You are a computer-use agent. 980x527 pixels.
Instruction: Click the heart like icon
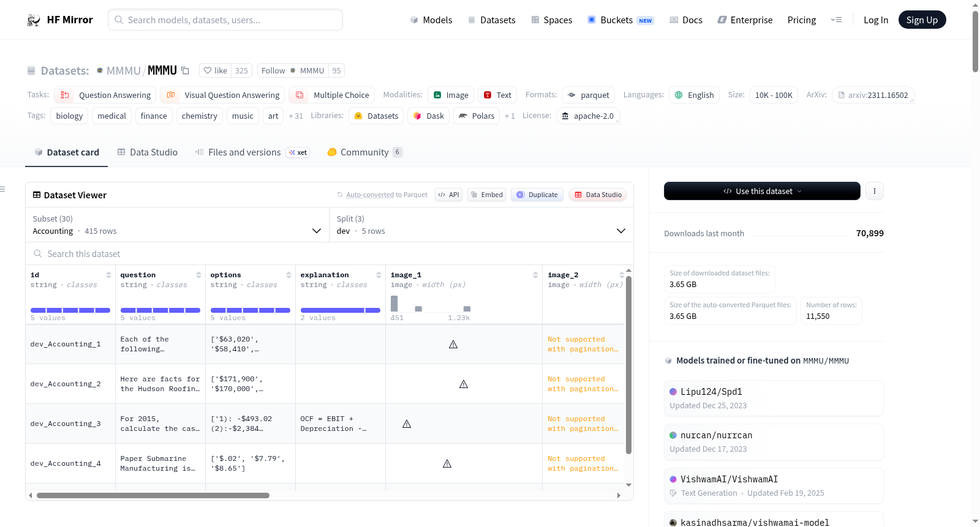(x=208, y=70)
